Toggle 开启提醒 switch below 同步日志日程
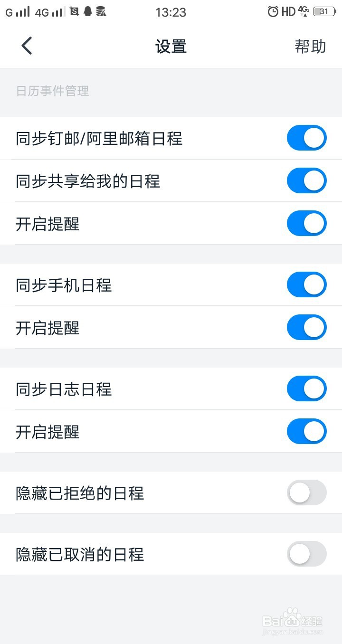Image resolution: width=342 pixels, height=644 pixels. pos(306,432)
